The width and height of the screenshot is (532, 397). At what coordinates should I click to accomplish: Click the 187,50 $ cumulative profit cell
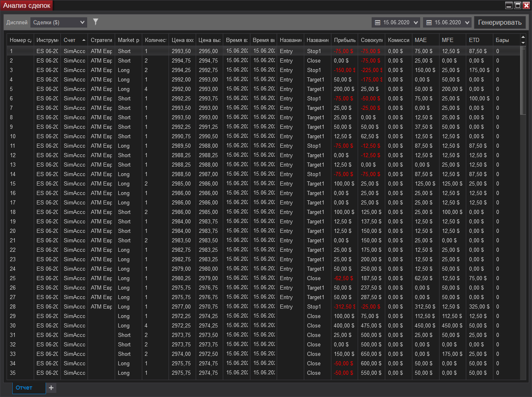coord(372,278)
